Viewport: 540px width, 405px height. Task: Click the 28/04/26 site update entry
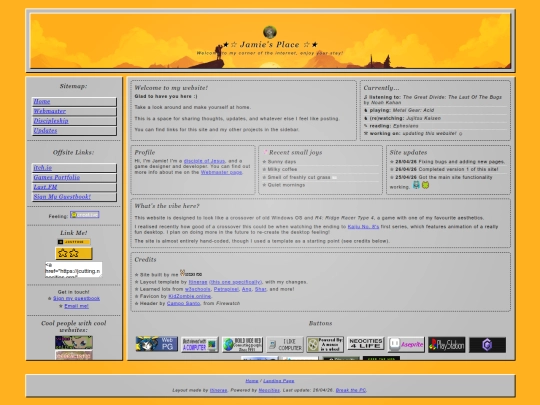point(448,162)
